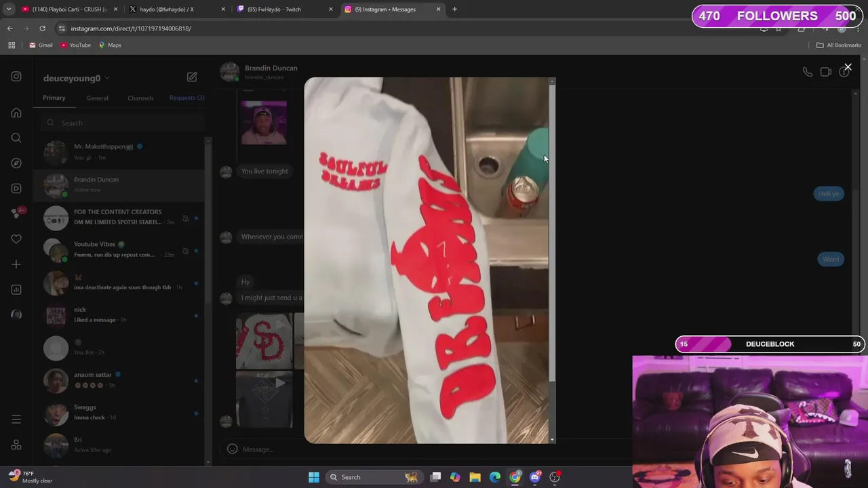The image size is (868, 488).
Task: Switch to the General inbox tab
Action: [97, 98]
